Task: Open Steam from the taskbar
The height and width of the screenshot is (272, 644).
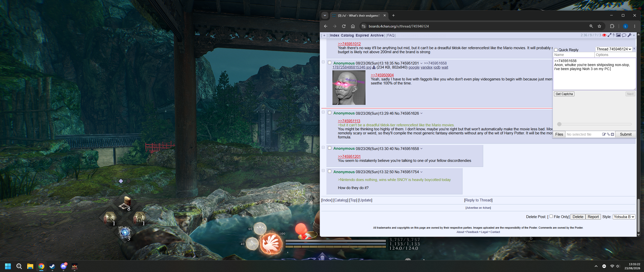Action: click(52, 266)
